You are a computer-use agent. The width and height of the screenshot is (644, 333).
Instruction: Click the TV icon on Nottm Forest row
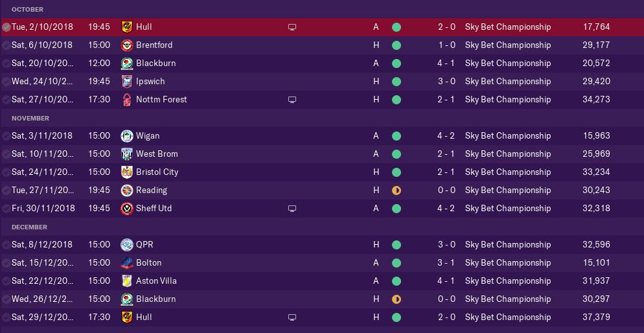[292, 100]
